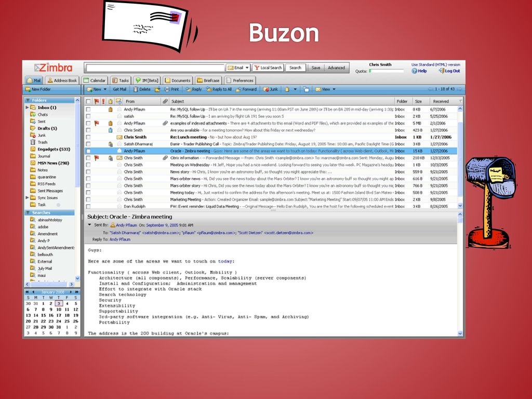Click red flag on Citrix information row

click(96, 158)
